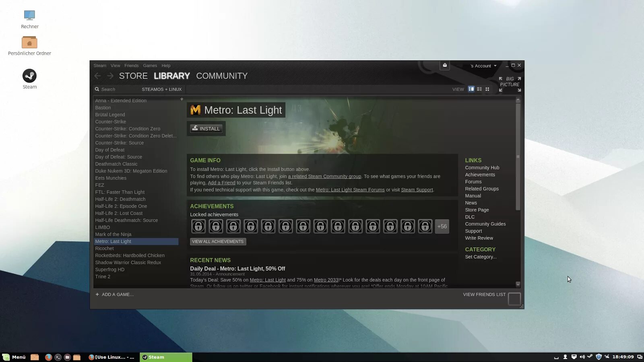Click the plus icon above the game list
This screenshot has width=644, height=362.
click(182, 99)
